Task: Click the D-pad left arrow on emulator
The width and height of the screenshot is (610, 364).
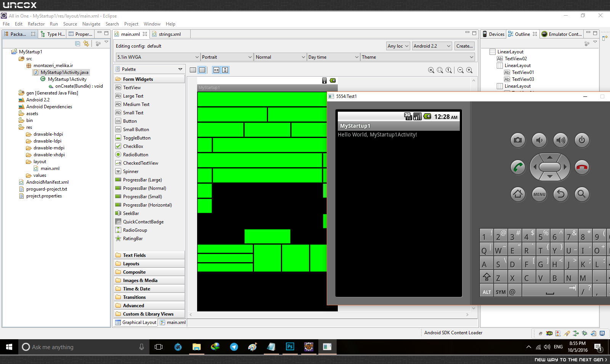Action: point(535,167)
